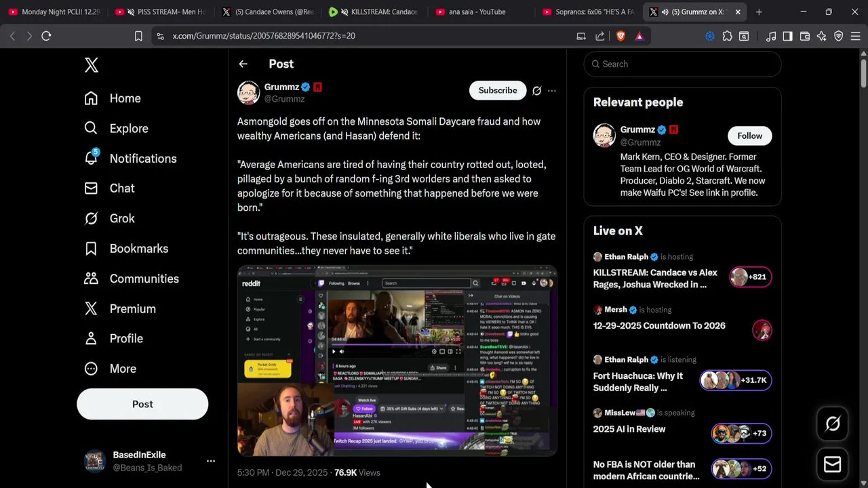
Task: Switch to ana saia YouTube tab
Action: point(483,12)
